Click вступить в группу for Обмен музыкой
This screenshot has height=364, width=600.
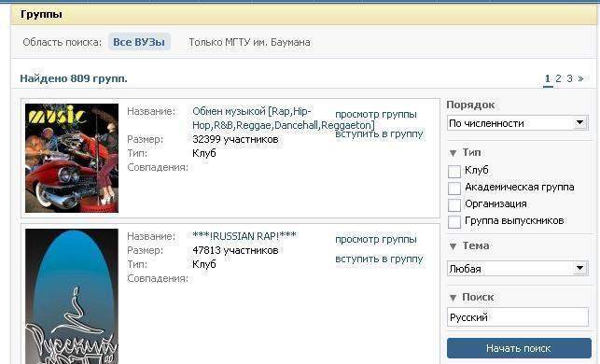point(379,134)
